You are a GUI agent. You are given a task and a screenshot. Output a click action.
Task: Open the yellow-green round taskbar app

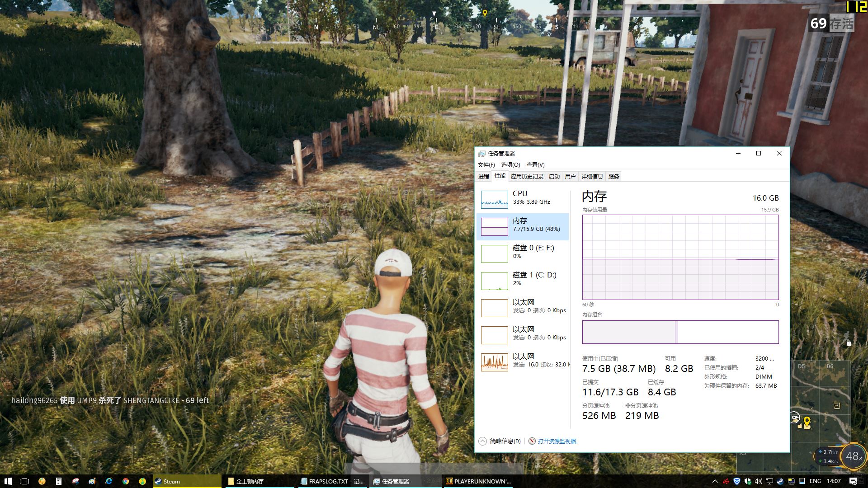(142, 481)
